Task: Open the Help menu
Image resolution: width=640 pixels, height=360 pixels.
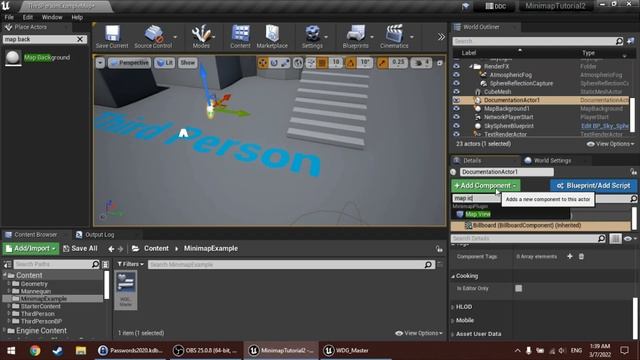Action: [77, 17]
